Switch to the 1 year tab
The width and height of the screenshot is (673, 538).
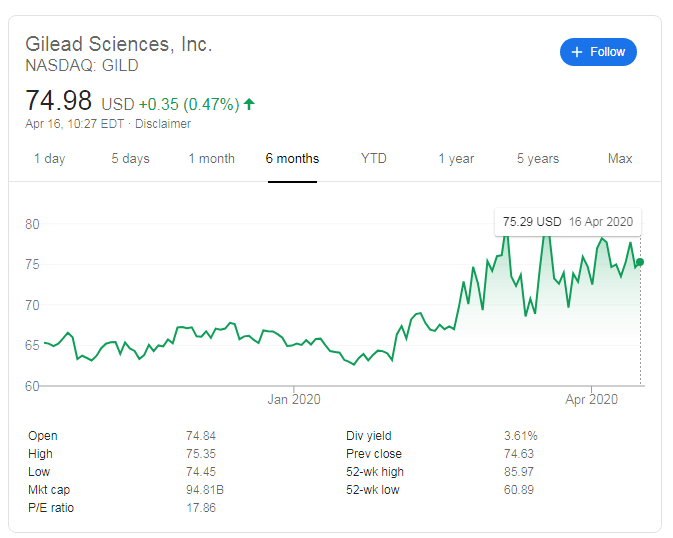pyautogui.click(x=456, y=158)
